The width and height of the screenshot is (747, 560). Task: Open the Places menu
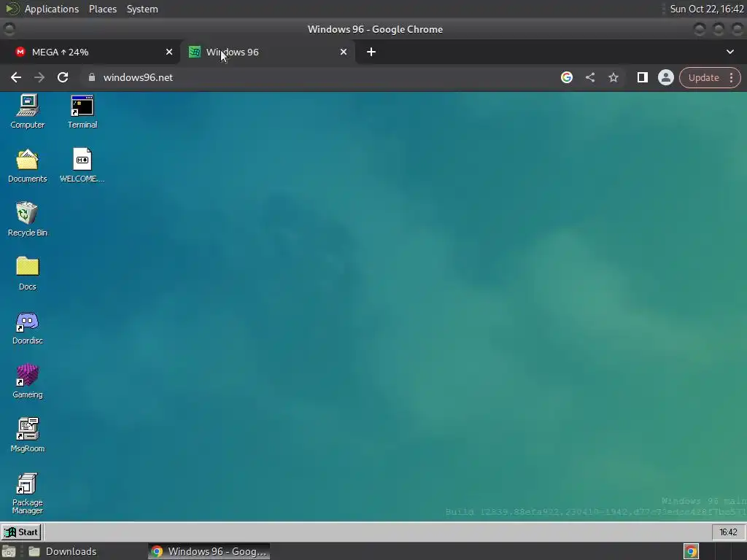(103, 9)
